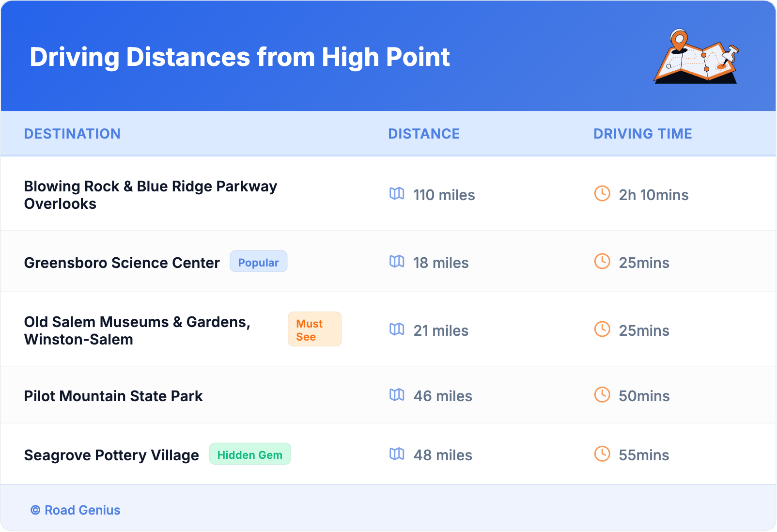The image size is (777, 532).
Task: Click the Driving Distances from High Point title
Action: click(240, 57)
